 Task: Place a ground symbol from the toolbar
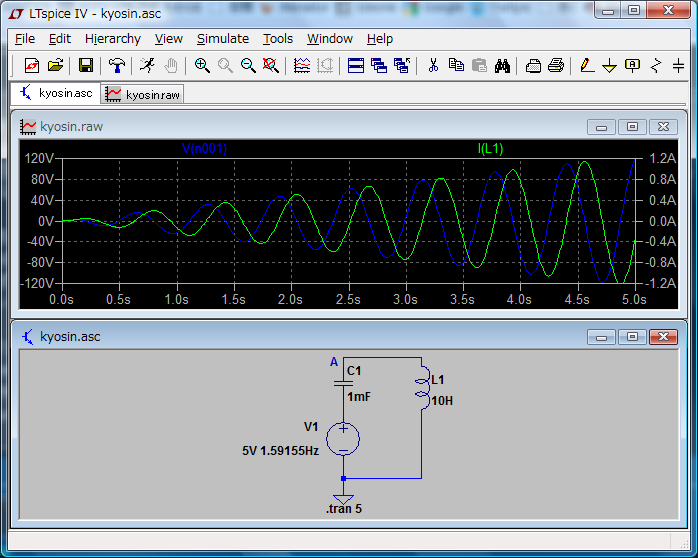(x=609, y=66)
